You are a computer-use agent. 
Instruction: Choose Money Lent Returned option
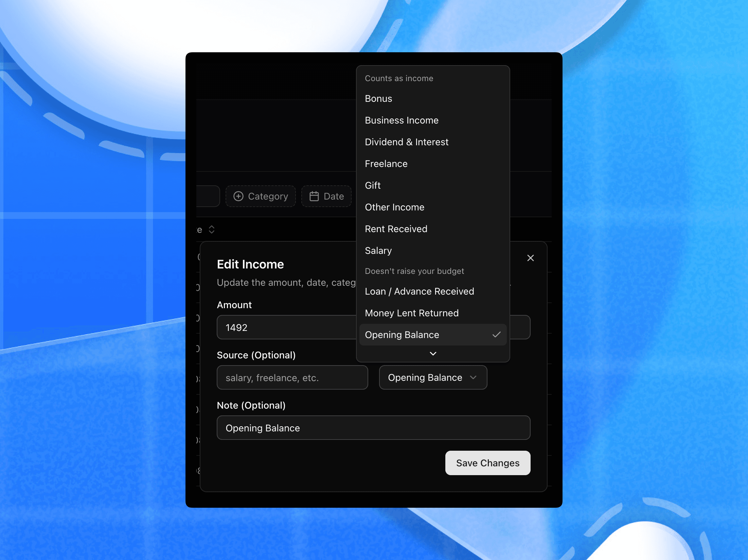click(433, 313)
